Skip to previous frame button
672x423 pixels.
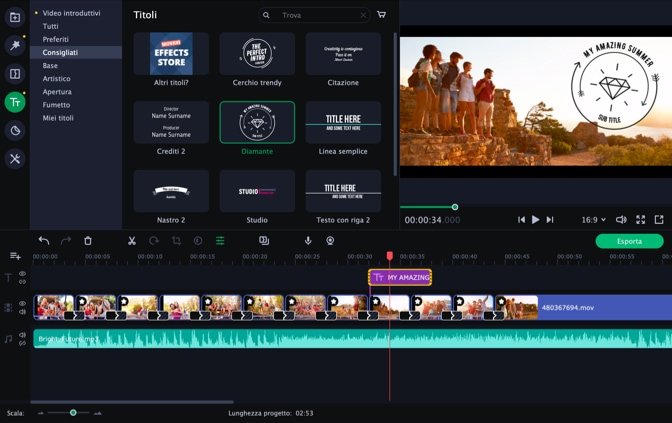tap(521, 220)
